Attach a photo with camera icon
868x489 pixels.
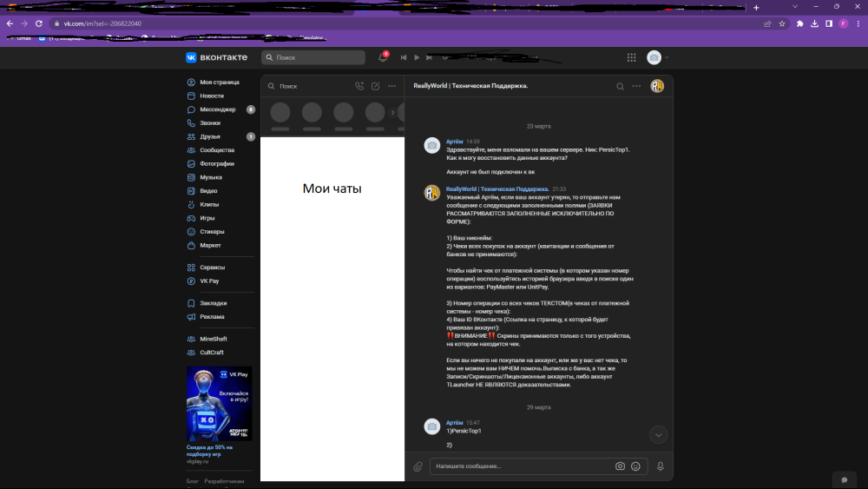click(620, 466)
